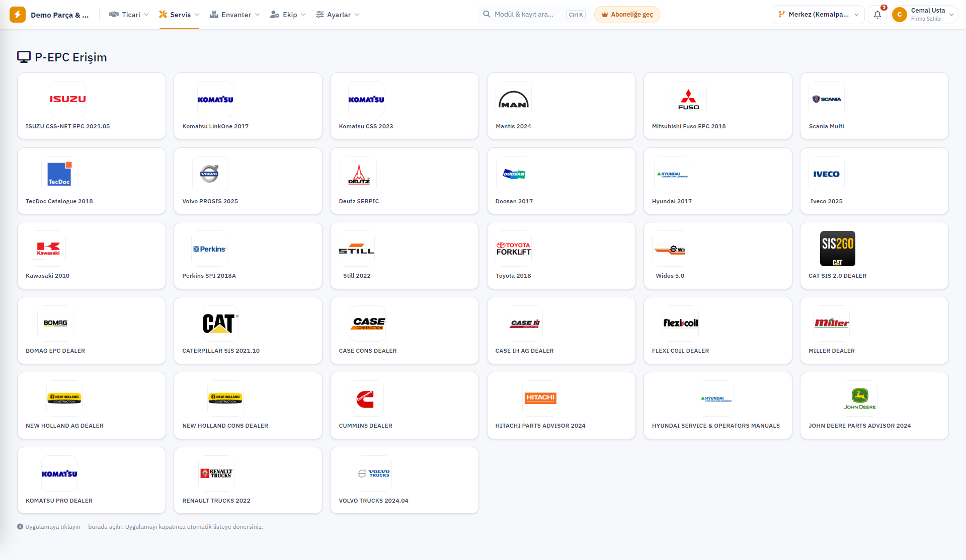
Task: Click the CAT SIS 2.0 DEALER label
Action: click(x=838, y=276)
